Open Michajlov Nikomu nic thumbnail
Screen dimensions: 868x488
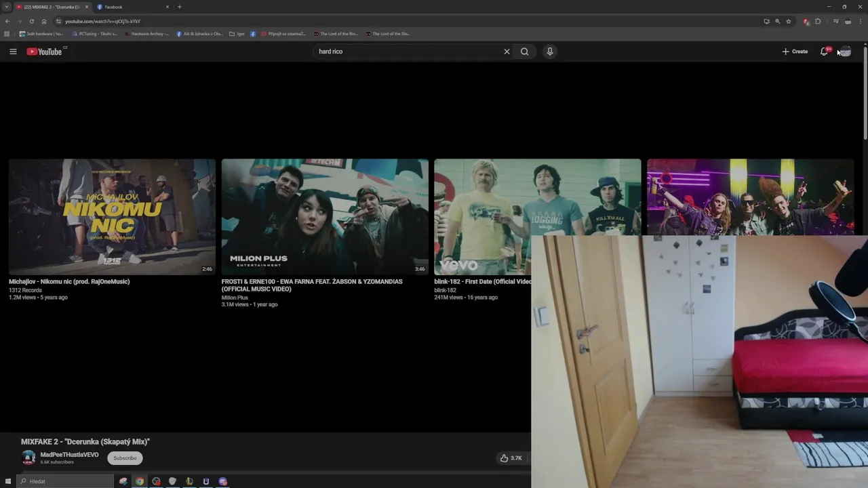pyautogui.click(x=112, y=217)
